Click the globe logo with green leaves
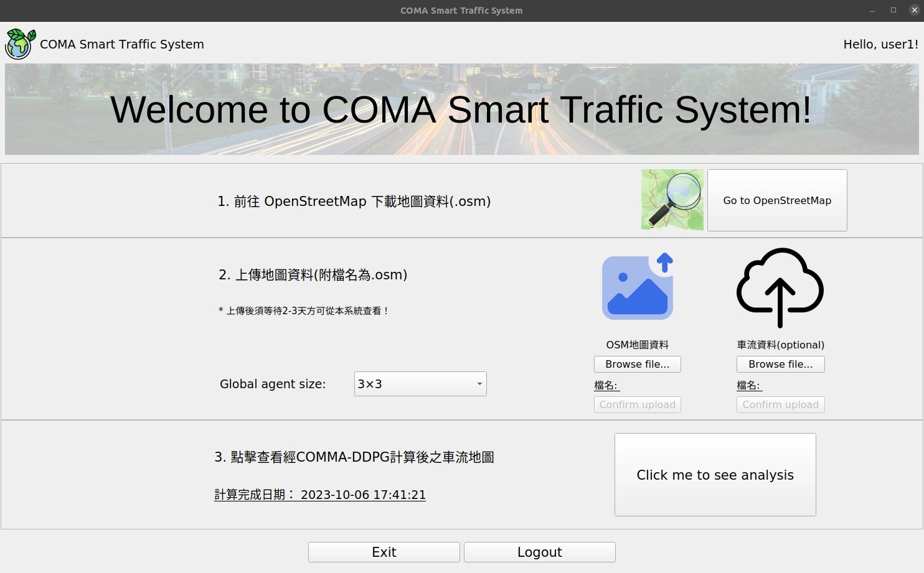 click(20, 44)
